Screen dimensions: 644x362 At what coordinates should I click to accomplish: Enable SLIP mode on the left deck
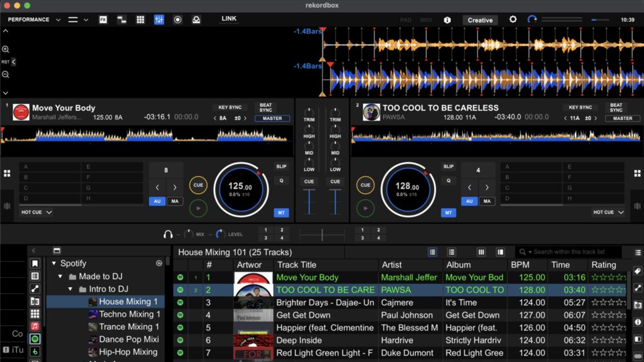[x=281, y=167]
